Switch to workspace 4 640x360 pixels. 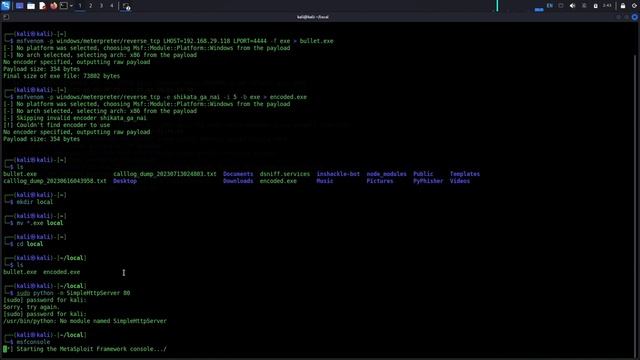[111, 6]
